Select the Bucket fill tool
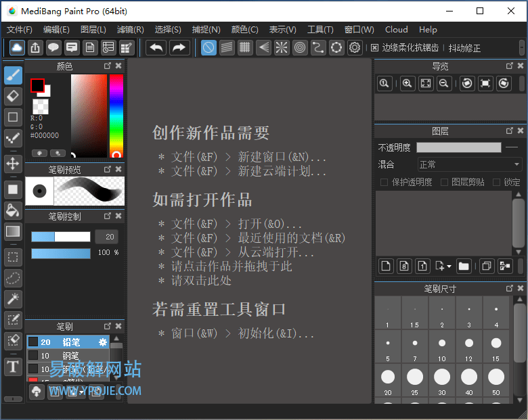Screen dimensions: 528x420 13,210
